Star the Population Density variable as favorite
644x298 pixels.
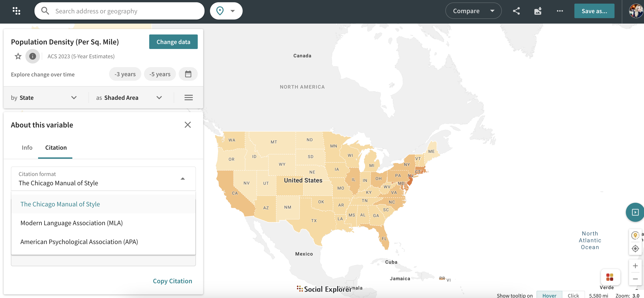tap(18, 56)
